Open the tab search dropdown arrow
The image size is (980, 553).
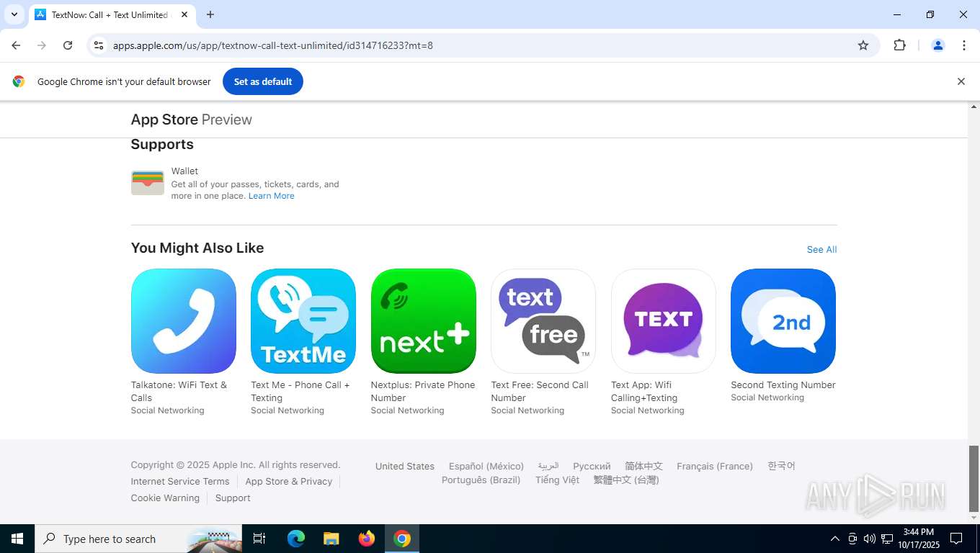point(14,14)
